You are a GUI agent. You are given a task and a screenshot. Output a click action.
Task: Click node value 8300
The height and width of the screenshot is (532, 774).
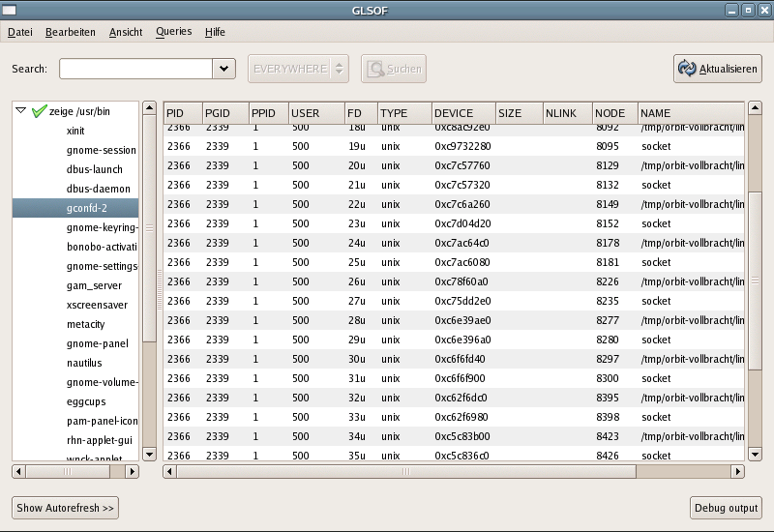608,378
